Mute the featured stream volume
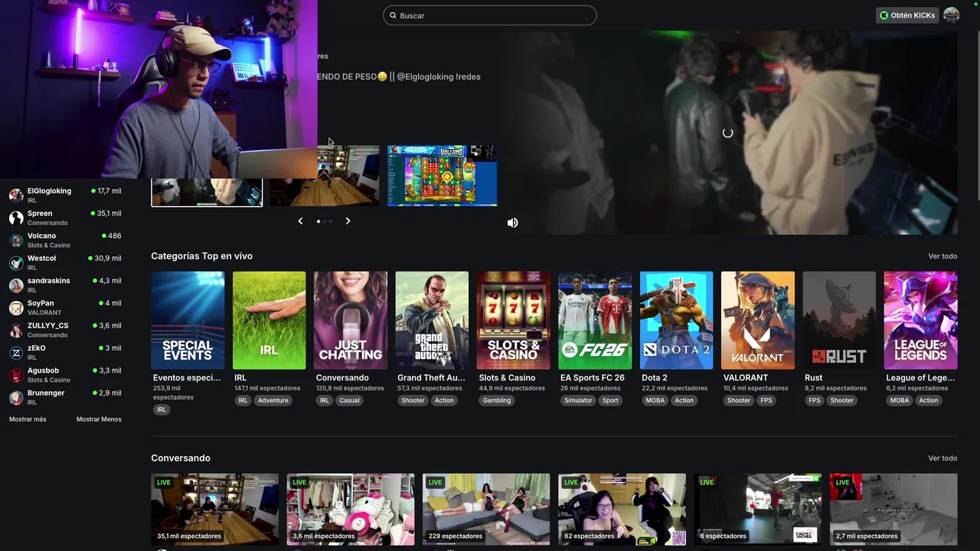Image resolution: width=980 pixels, height=551 pixels. tap(513, 223)
